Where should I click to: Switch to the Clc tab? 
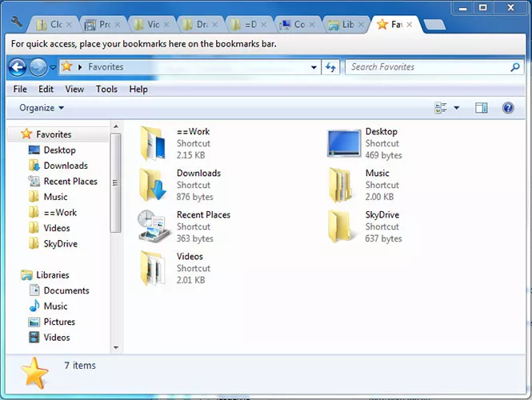coord(54,25)
